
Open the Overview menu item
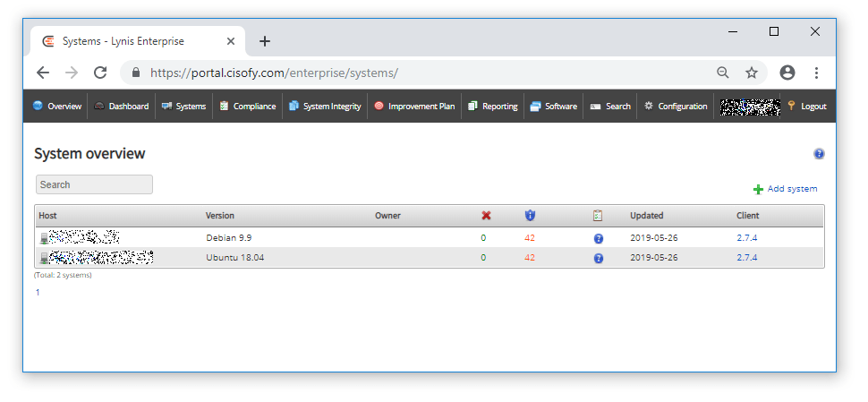pos(57,107)
